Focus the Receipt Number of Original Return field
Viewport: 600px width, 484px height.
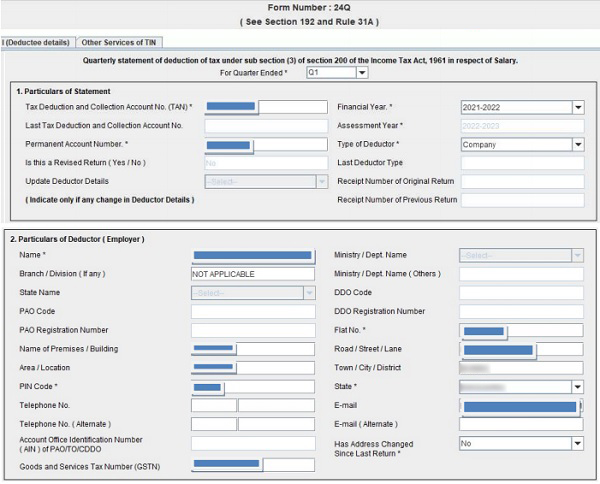tap(521, 181)
